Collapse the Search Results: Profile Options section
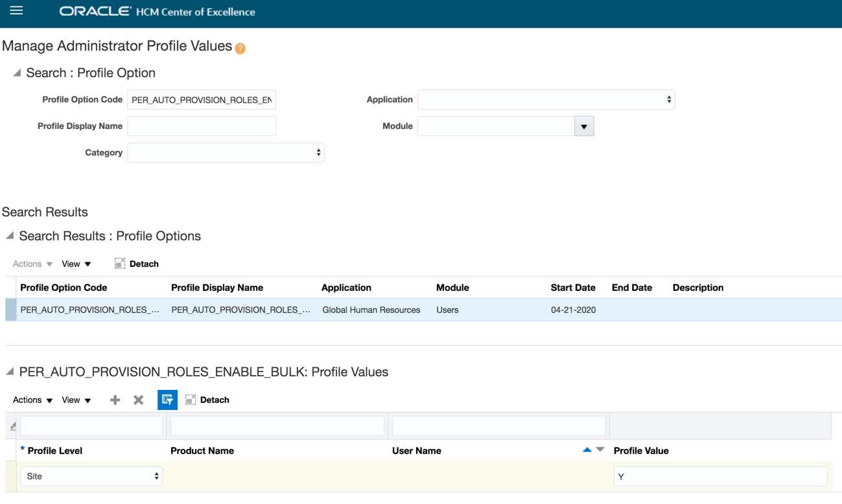Viewport: 842px width, 504px height. pyautogui.click(x=10, y=236)
